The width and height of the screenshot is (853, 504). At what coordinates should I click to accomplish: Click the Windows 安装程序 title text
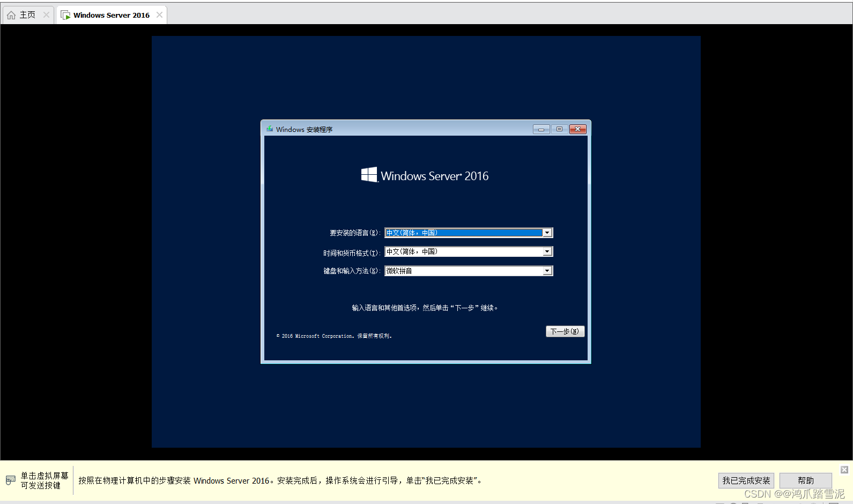click(x=304, y=129)
